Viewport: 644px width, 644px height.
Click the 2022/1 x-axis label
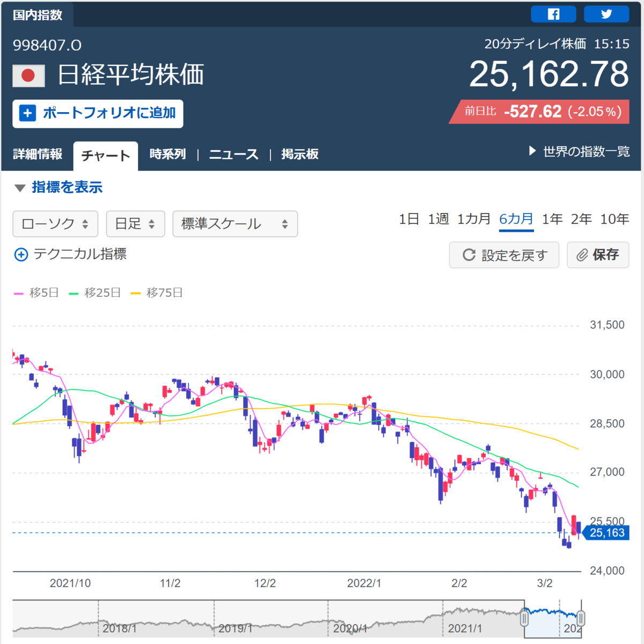pos(364,583)
